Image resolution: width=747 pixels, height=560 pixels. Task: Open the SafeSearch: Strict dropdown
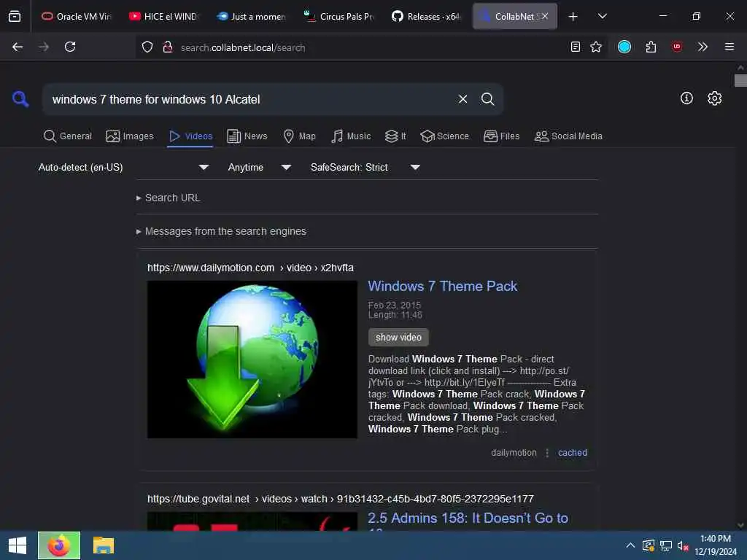point(365,167)
